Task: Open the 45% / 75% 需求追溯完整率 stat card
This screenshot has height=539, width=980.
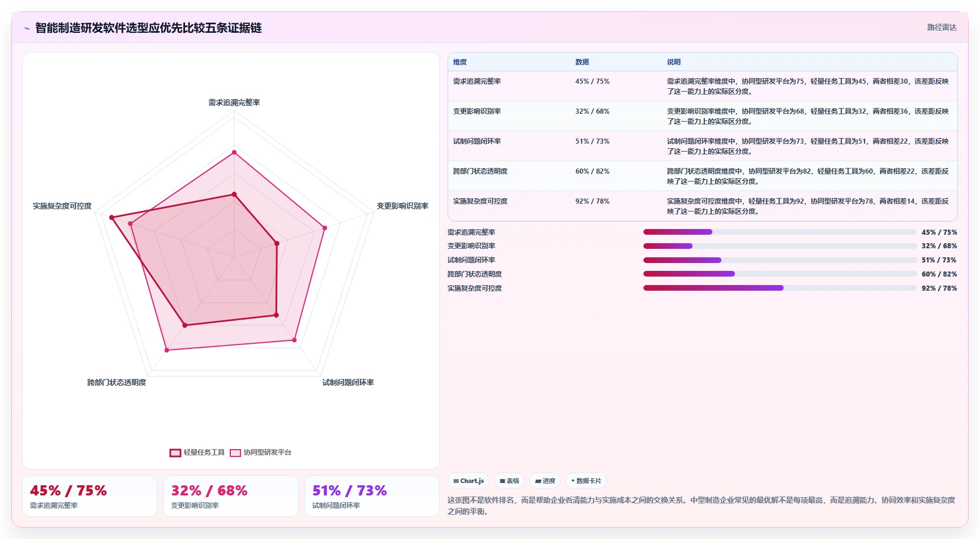Action: pyautogui.click(x=89, y=496)
